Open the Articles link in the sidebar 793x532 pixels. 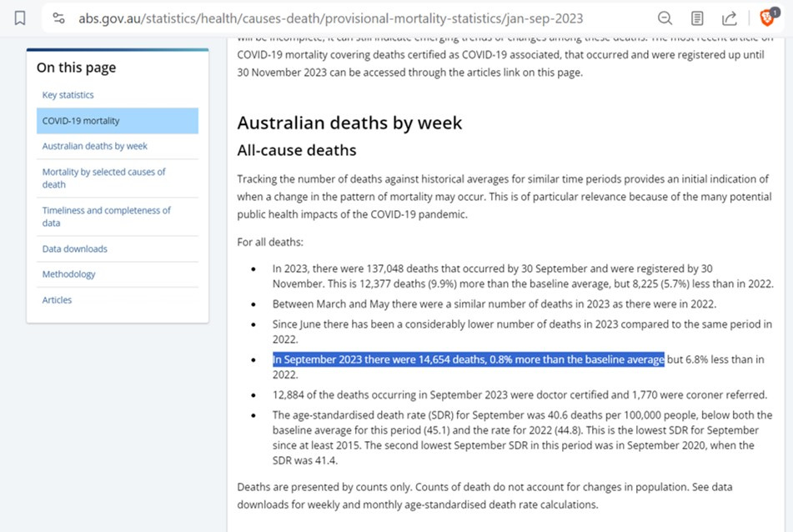58,300
